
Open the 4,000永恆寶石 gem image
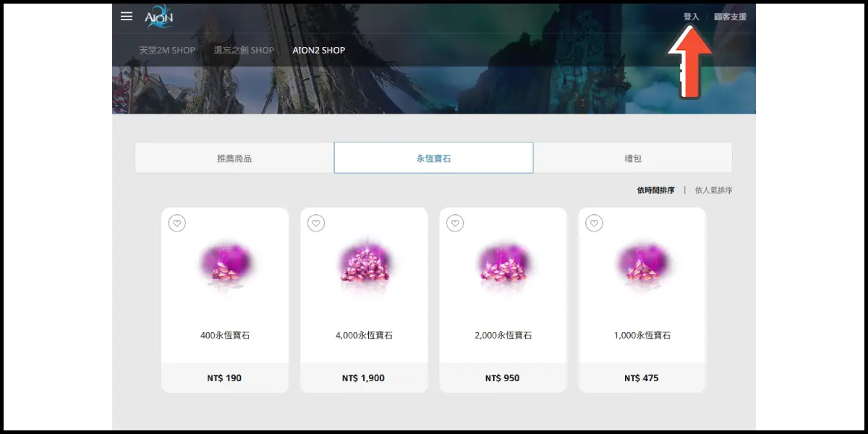click(x=364, y=266)
